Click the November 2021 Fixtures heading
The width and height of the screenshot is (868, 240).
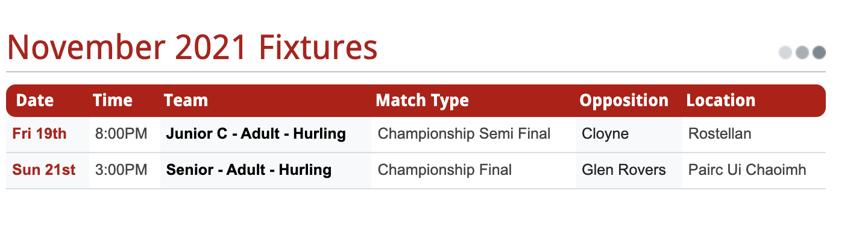[192, 48]
